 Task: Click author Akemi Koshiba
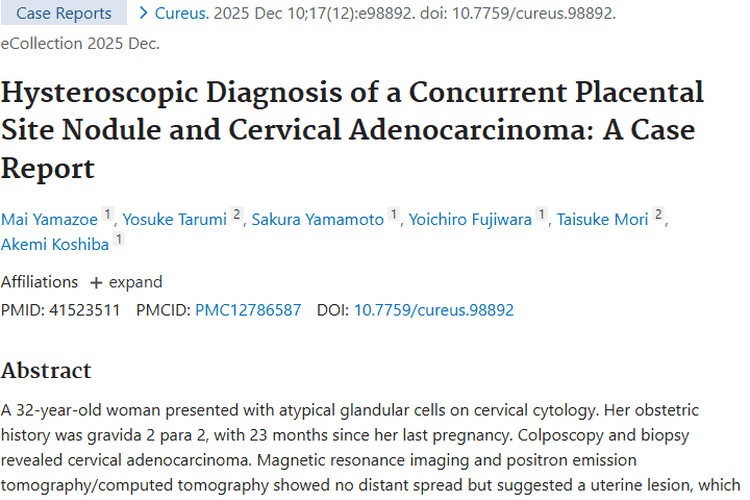55,241
